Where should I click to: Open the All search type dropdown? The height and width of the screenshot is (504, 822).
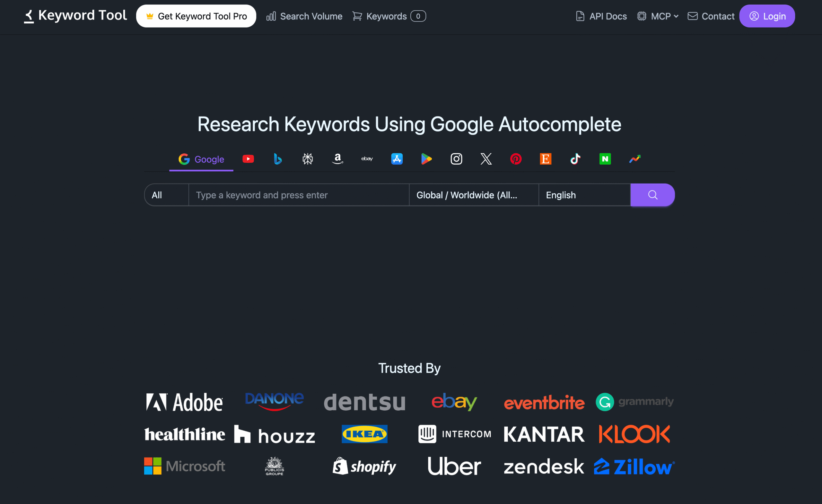click(x=167, y=195)
